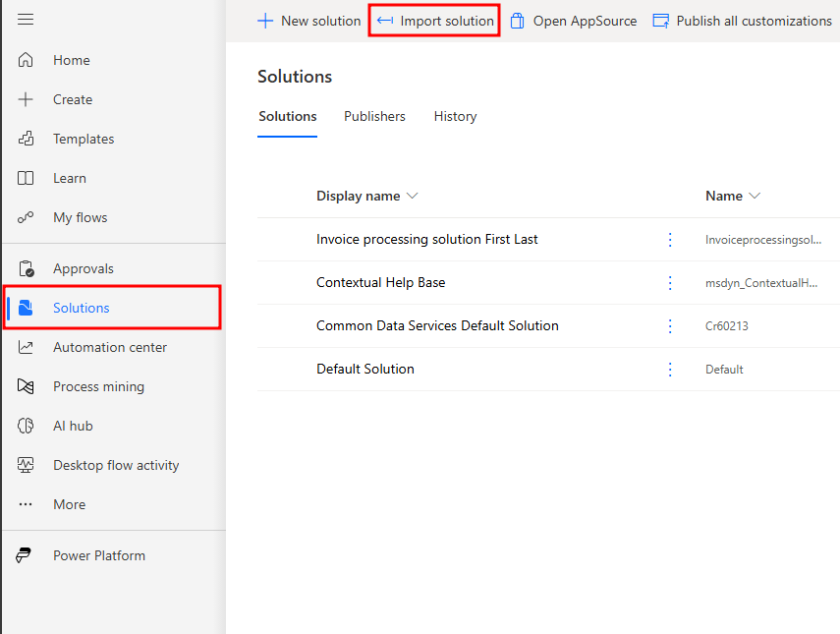
Task: Click the Approvals clipboard icon
Action: coord(27,268)
